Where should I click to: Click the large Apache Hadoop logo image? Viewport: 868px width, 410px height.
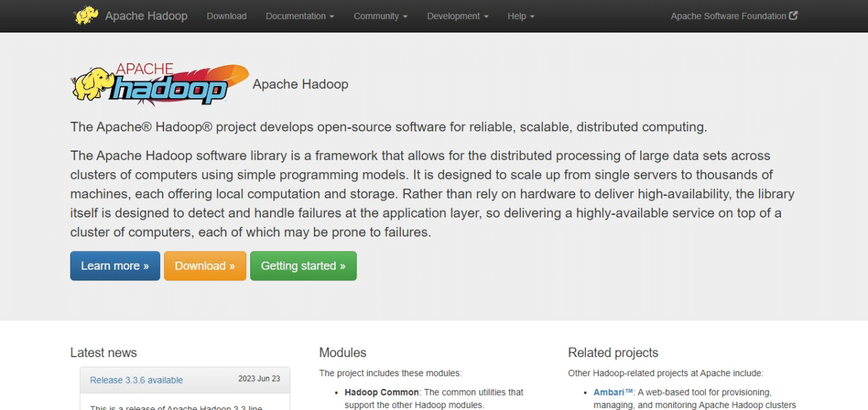(x=160, y=85)
